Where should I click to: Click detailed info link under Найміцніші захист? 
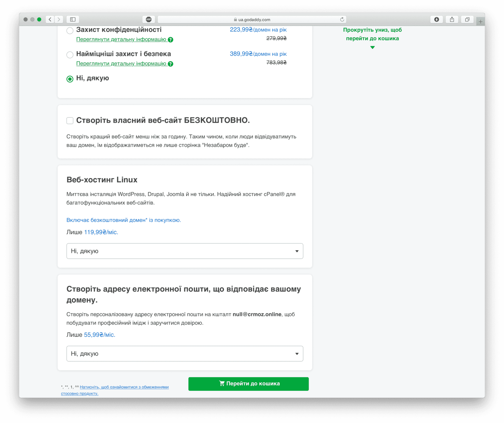pyautogui.click(x=121, y=64)
